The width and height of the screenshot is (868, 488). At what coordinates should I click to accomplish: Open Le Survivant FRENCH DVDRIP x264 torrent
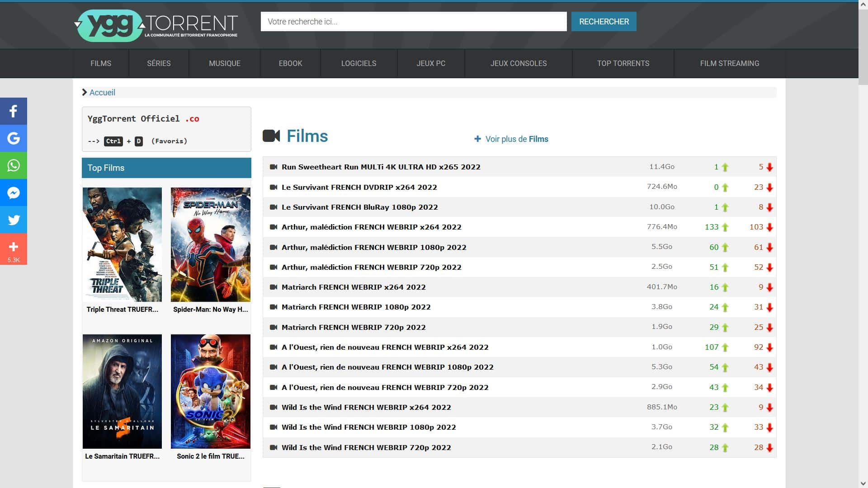(x=359, y=187)
